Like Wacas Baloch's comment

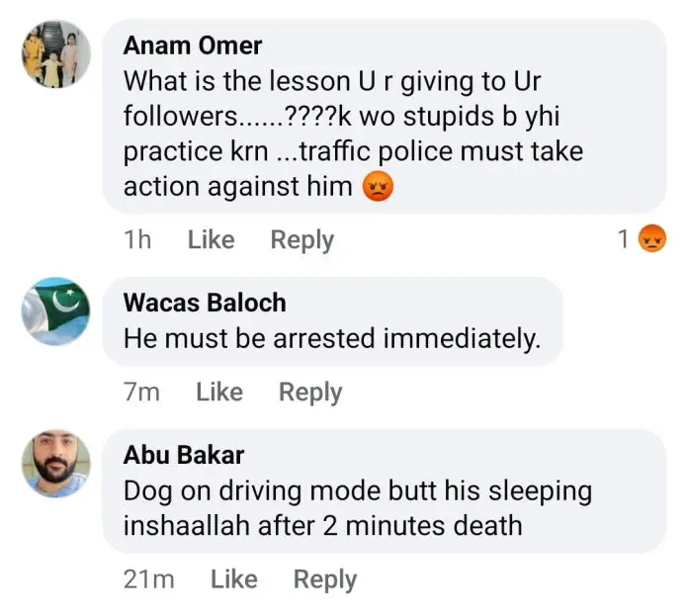point(218,393)
